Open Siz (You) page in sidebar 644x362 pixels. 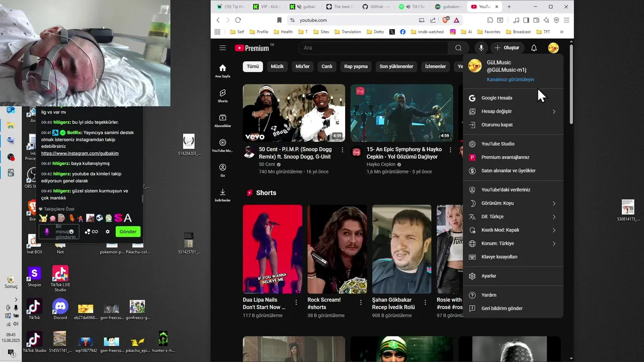(222, 170)
